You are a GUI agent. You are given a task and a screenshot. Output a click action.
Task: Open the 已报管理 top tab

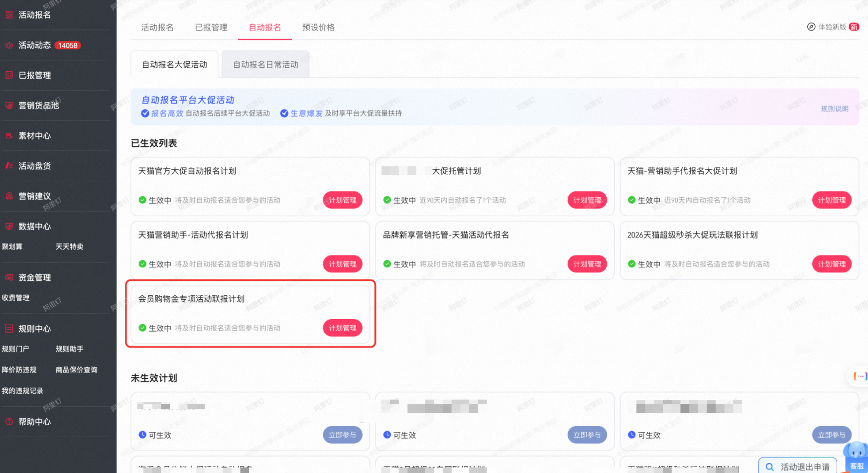(211, 27)
